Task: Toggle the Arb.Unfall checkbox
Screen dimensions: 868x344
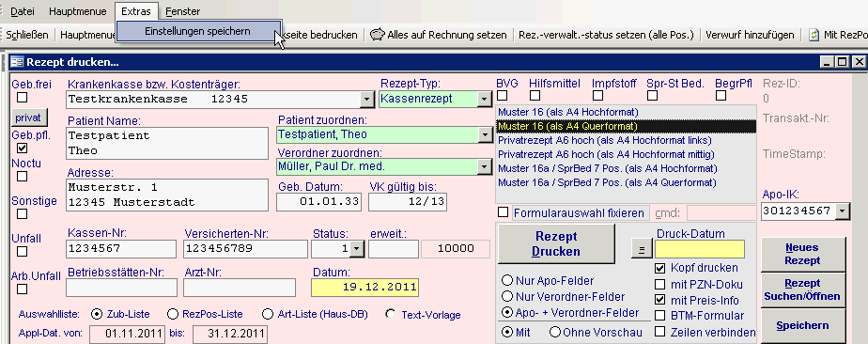Action: click(23, 289)
